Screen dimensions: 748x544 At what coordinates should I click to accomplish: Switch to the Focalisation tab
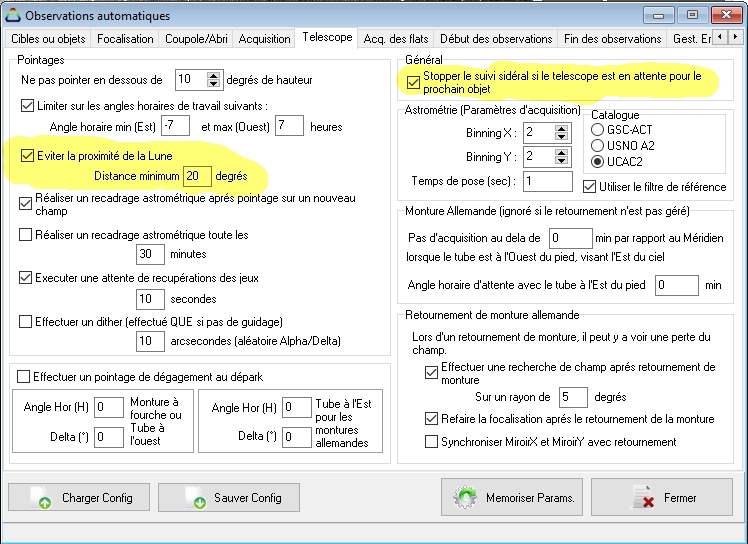[125, 39]
